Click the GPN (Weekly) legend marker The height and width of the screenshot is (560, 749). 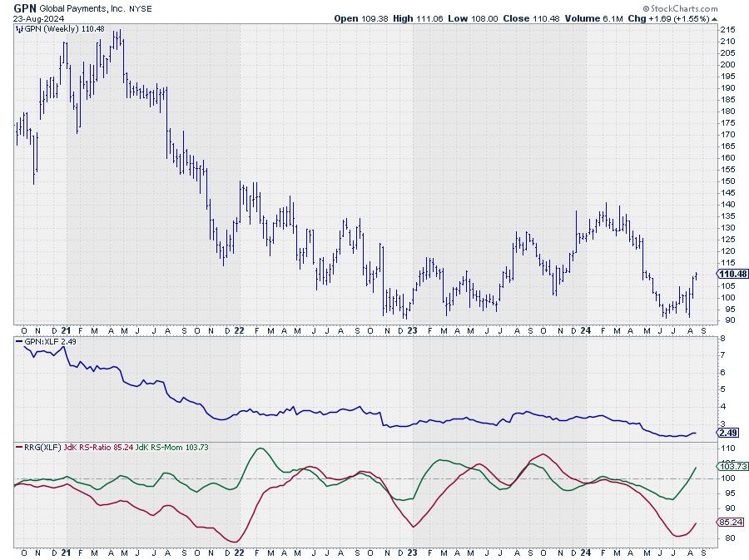[19, 29]
